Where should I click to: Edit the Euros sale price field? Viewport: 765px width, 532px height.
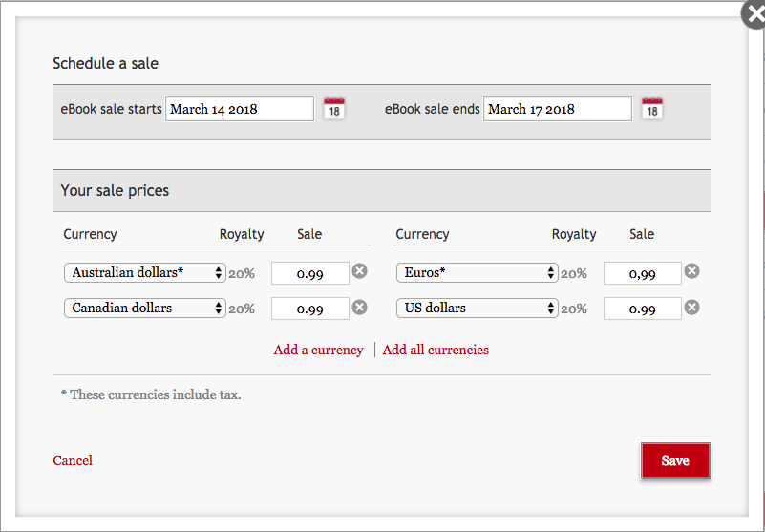(642, 274)
